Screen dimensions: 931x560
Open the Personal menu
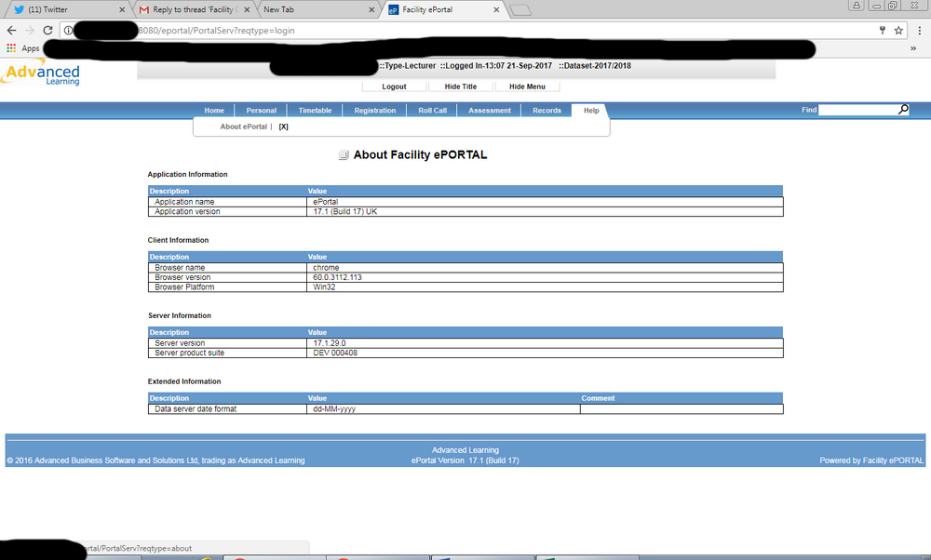click(x=262, y=111)
